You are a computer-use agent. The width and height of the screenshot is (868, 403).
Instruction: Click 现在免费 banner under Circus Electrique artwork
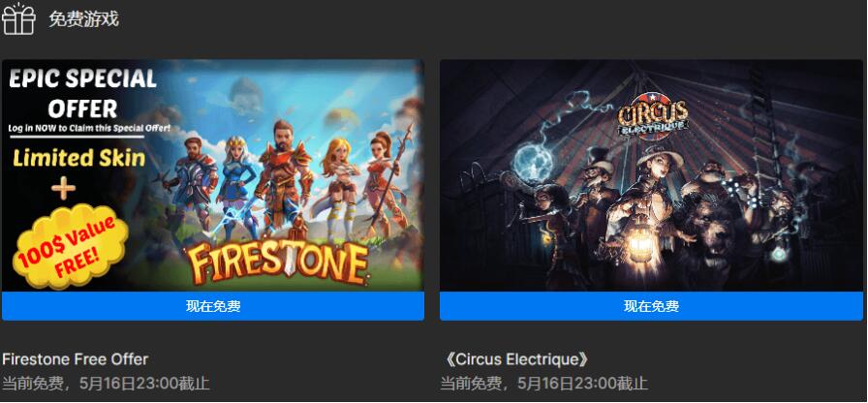[x=651, y=306]
